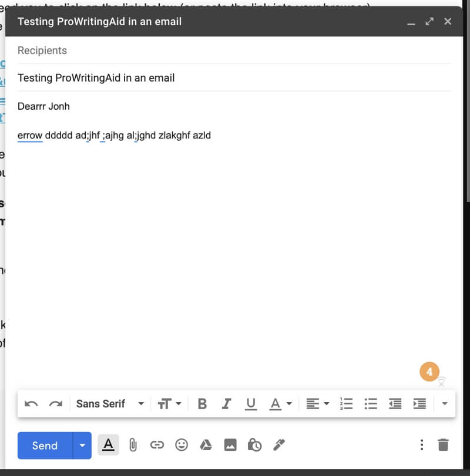This screenshot has width=470, height=476.
Task: Attach files with paperclip icon
Action: tap(133, 445)
